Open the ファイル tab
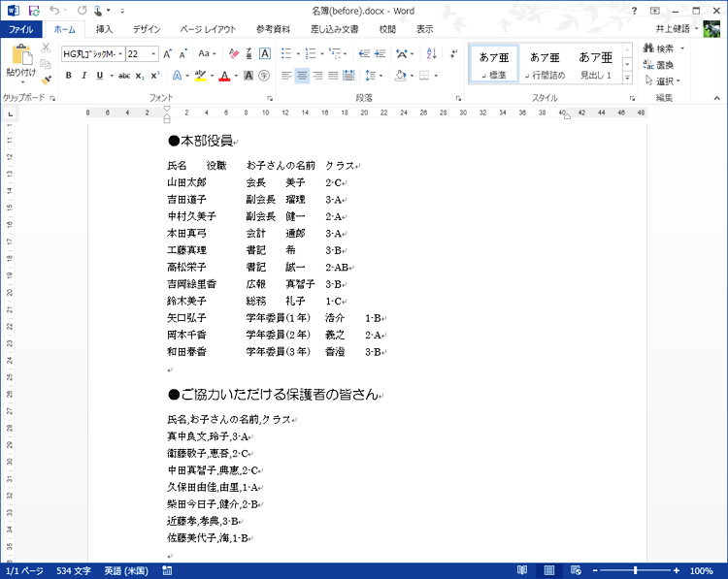728x579 pixels. 21,29
